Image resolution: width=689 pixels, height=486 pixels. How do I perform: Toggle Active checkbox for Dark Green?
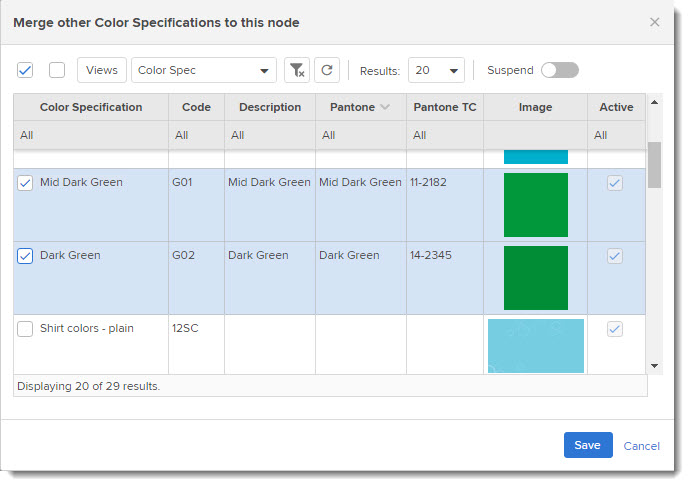pos(615,256)
